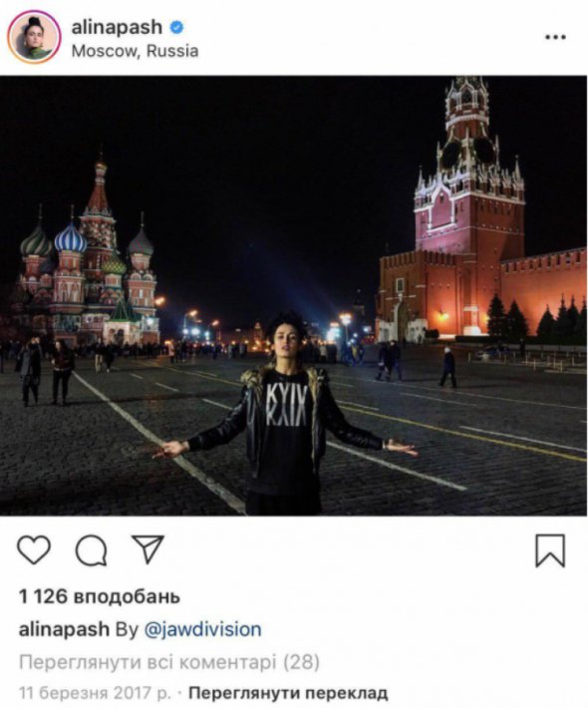This screenshot has width=588, height=708.
Task: Tap the heart like icon
Action: 34,549
